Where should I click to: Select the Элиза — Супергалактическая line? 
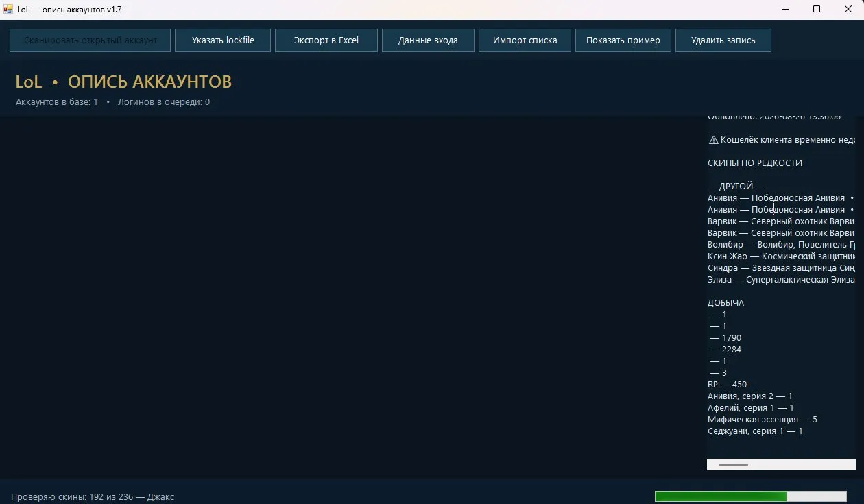click(x=782, y=280)
